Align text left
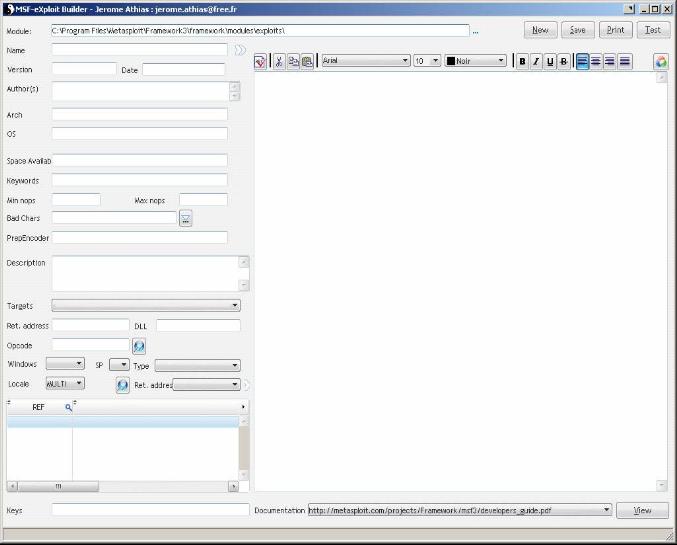The height and width of the screenshot is (545, 677). coord(582,61)
